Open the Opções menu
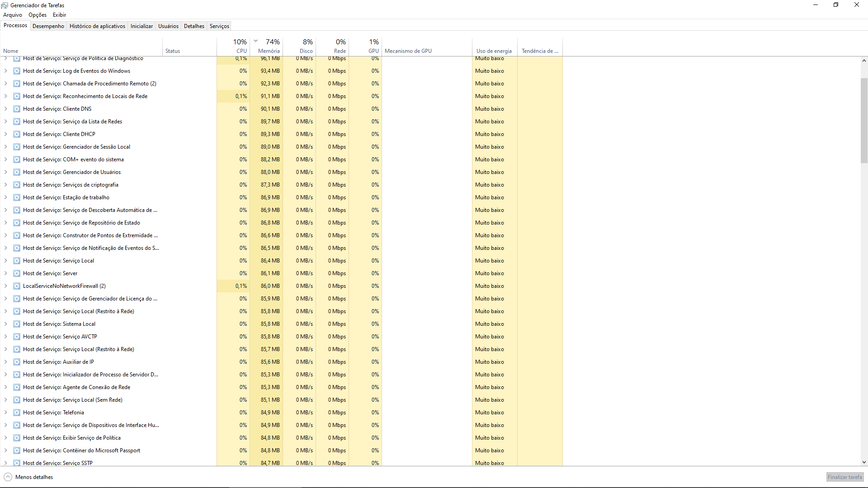Screen dimensions: 868x488 38,15
